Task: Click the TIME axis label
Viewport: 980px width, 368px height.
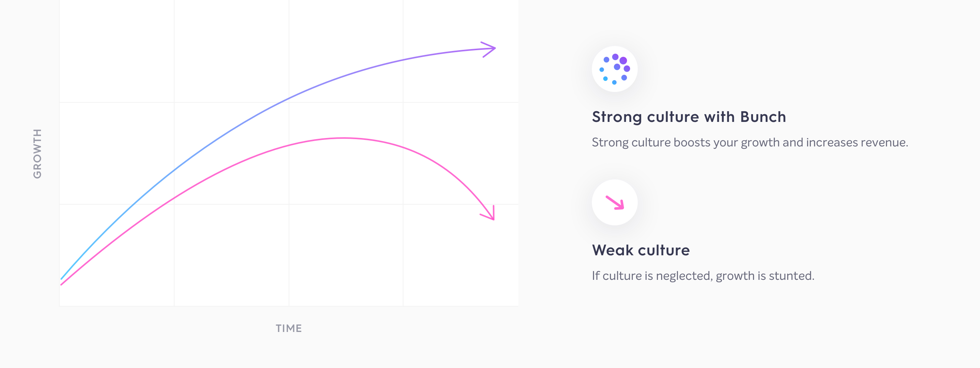Action: click(x=289, y=328)
